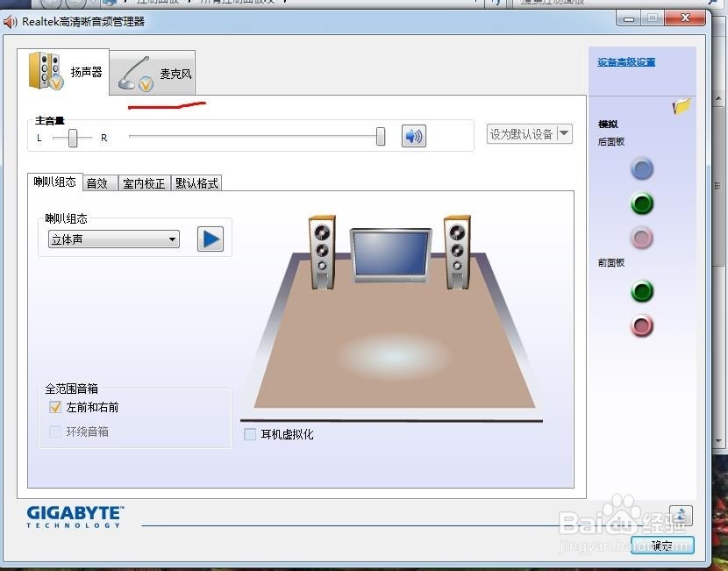Screen dimensions: 728x571
Task: Enable the 耳机虚拟化 headphone virtualization checkbox
Action: (250, 434)
